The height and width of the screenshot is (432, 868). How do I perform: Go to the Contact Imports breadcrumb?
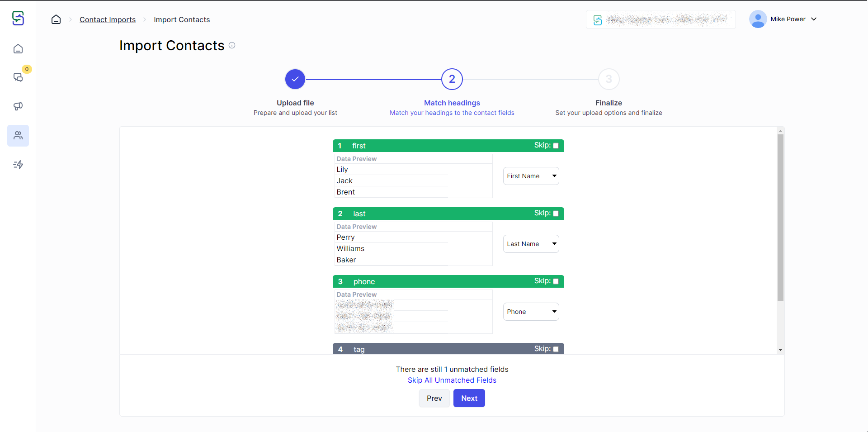coord(108,19)
